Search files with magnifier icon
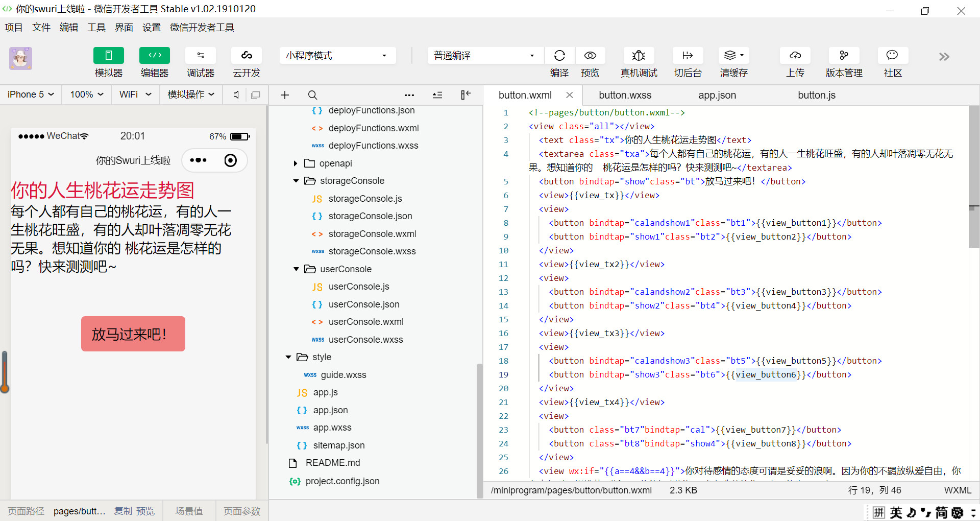 (313, 95)
